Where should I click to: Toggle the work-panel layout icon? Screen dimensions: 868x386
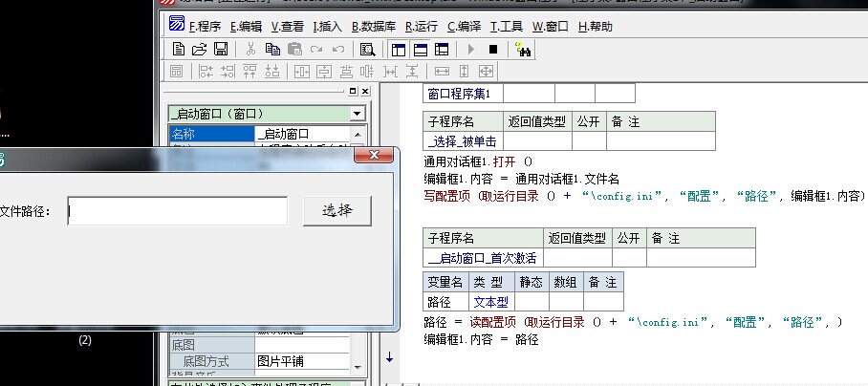pyautogui.click(x=399, y=50)
